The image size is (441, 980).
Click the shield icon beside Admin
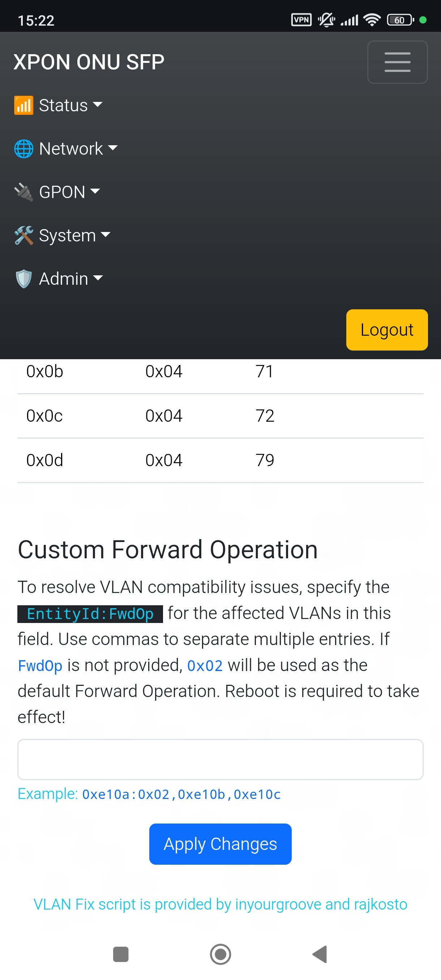click(x=23, y=279)
